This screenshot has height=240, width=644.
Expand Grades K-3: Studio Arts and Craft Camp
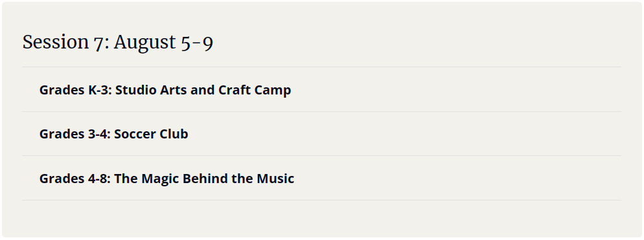click(x=321, y=89)
